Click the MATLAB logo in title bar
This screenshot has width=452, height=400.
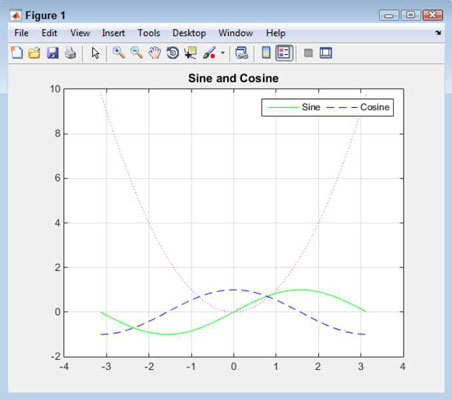(15, 15)
